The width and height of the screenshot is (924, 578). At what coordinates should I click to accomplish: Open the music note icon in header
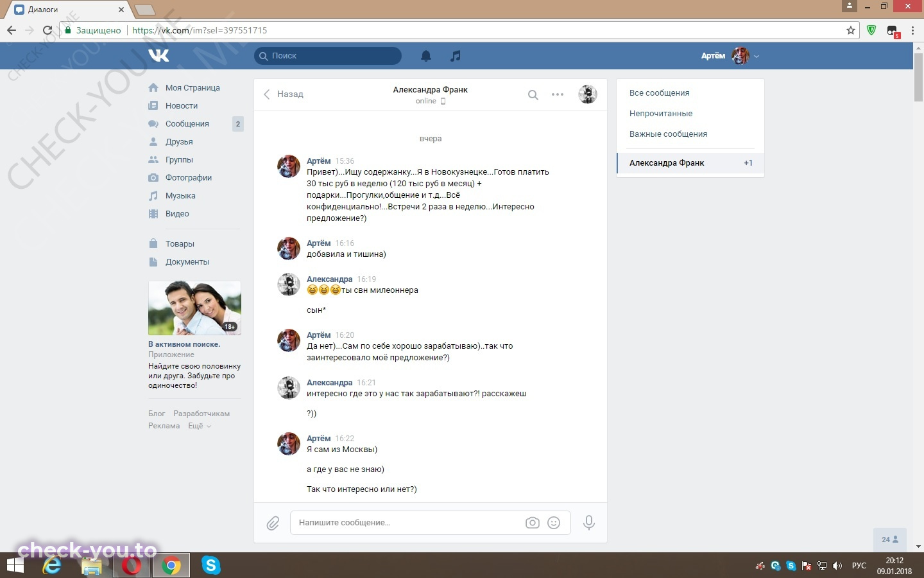(x=456, y=56)
